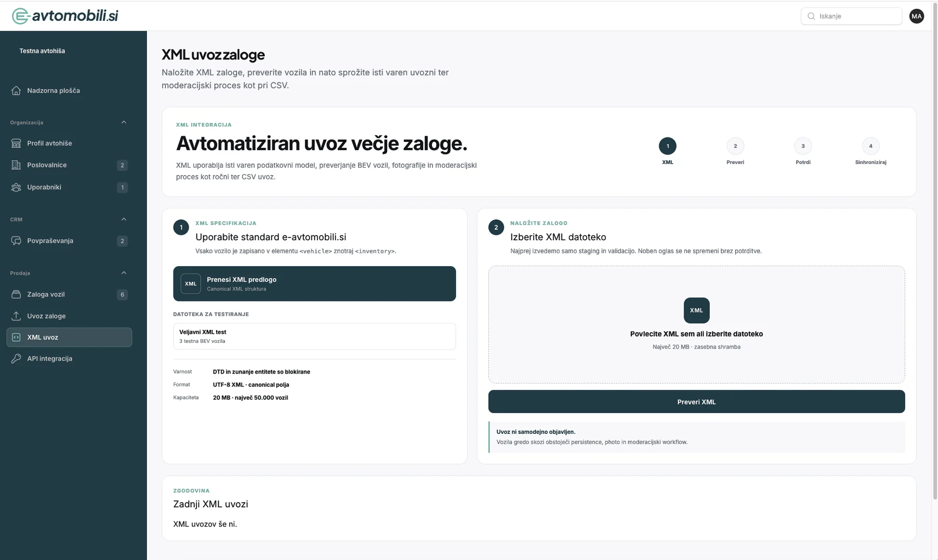Click 'Zadnji XML uvozi' heading
This screenshot has width=938, height=560.
(211, 504)
